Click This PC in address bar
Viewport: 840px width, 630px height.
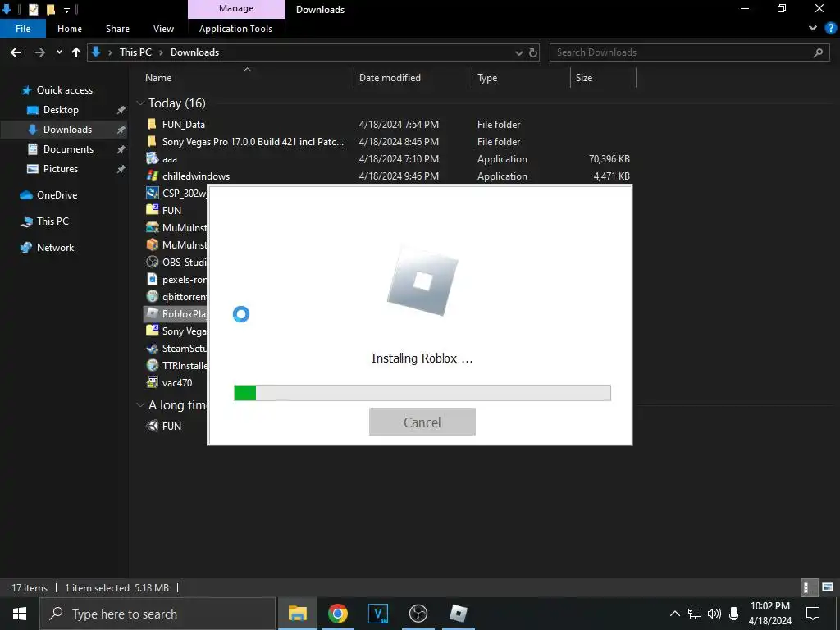pos(135,52)
